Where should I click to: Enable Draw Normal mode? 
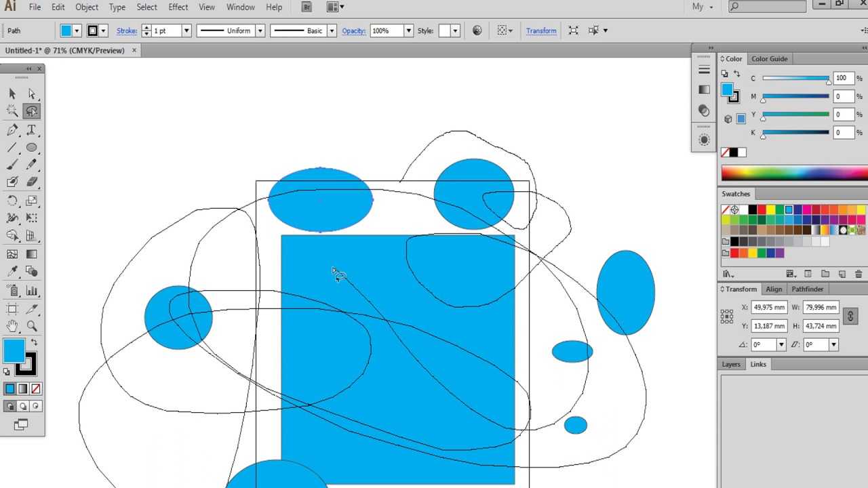coord(9,406)
